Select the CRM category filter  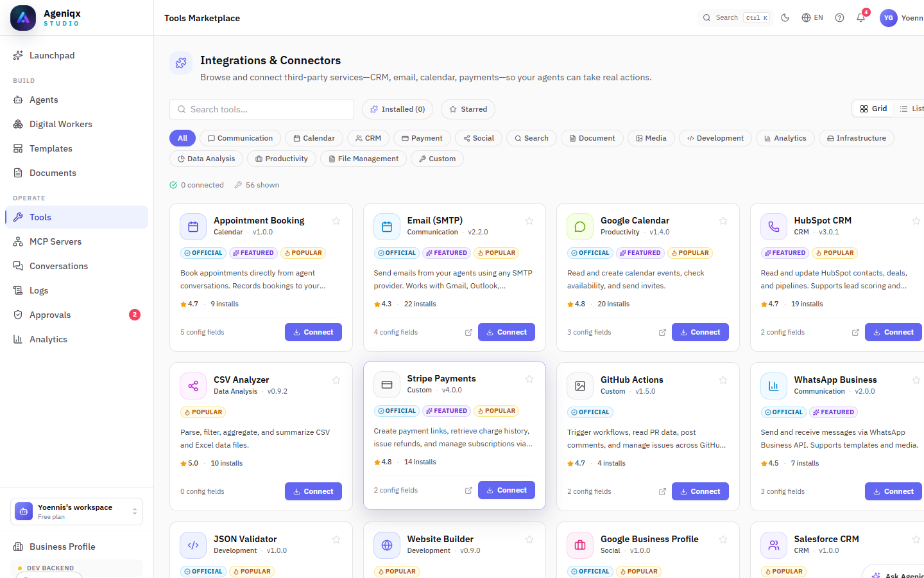click(x=368, y=138)
